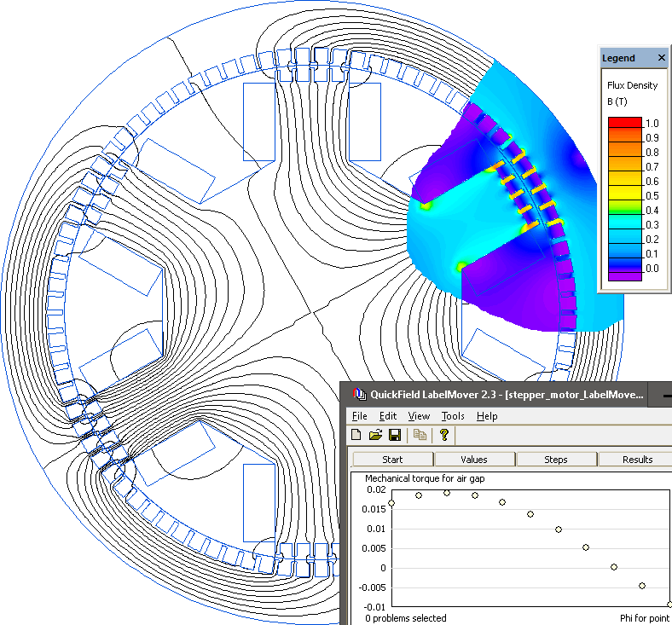
Task: Click the QuickField LabelMover app icon in title bar
Action: (360, 394)
